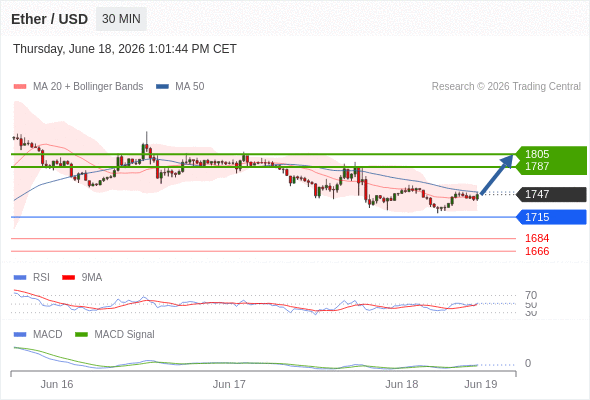
Task: Select the 1787 green resistance label
Action: click(537, 166)
